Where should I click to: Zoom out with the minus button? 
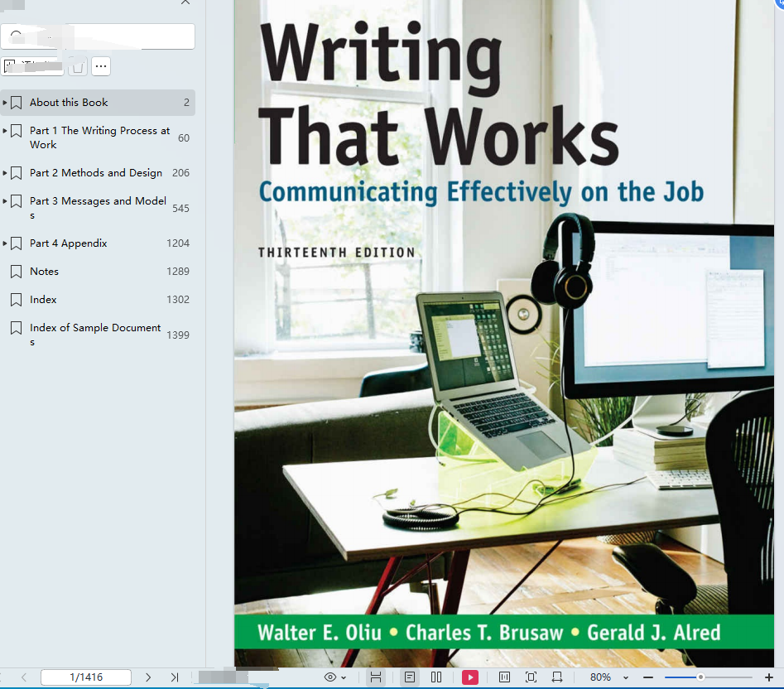pyautogui.click(x=648, y=677)
